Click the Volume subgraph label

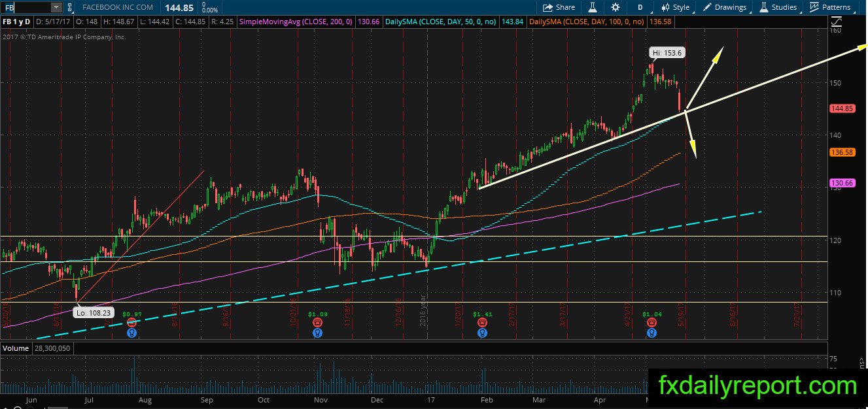coord(16,348)
